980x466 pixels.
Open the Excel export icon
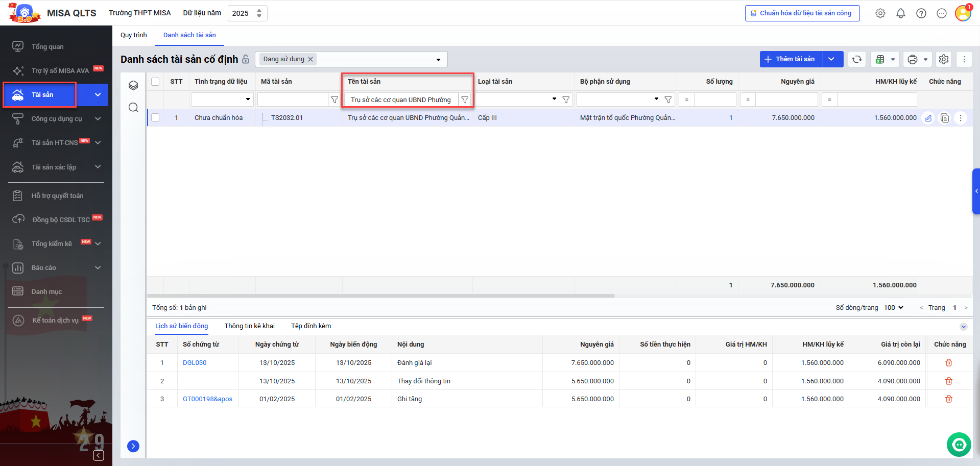(x=880, y=60)
